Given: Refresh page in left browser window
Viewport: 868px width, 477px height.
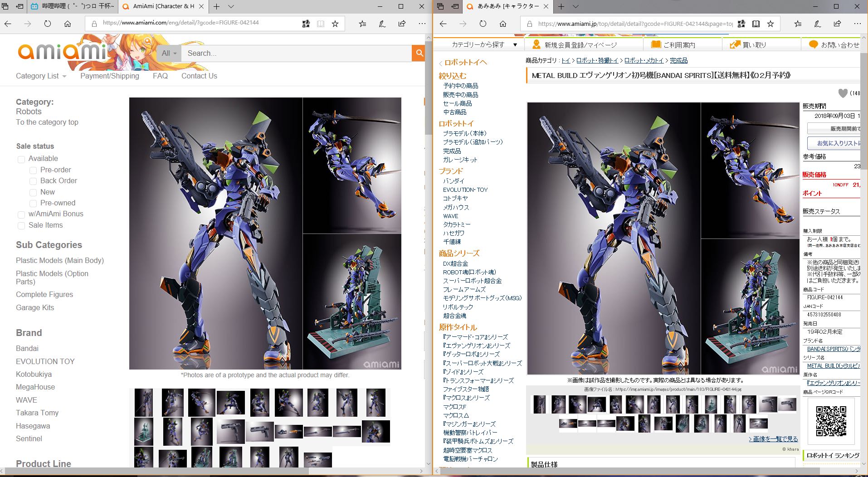Looking at the screenshot, I should pyautogui.click(x=48, y=24).
